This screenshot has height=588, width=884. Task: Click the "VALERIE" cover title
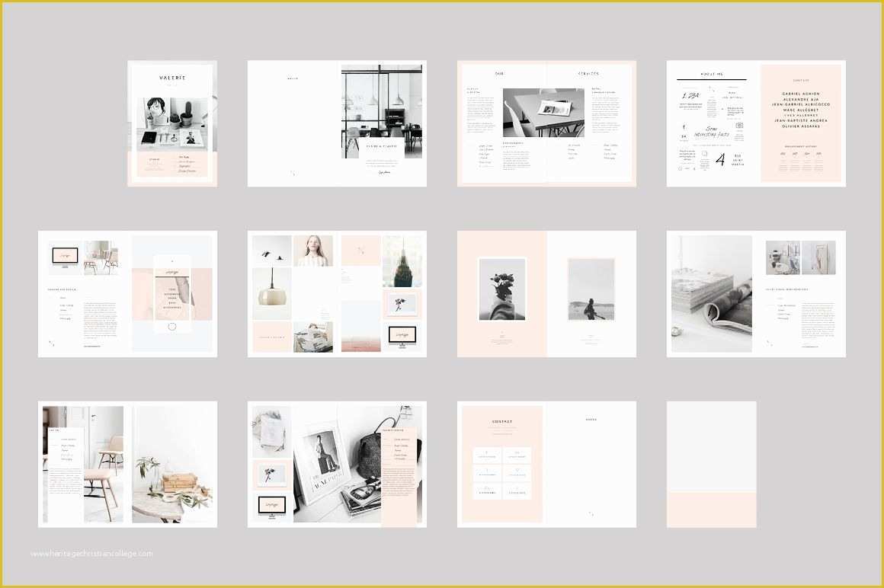click(172, 78)
